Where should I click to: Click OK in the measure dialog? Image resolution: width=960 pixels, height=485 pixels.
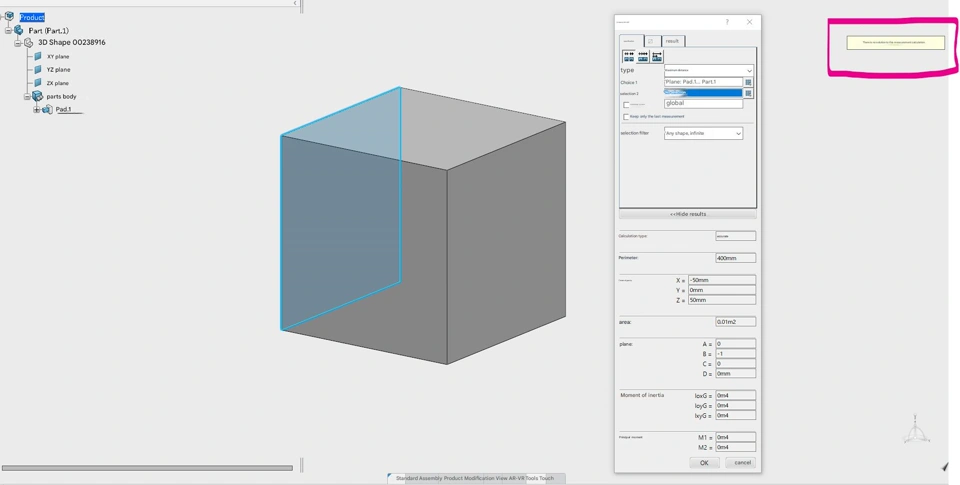click(x=704, y=463)
